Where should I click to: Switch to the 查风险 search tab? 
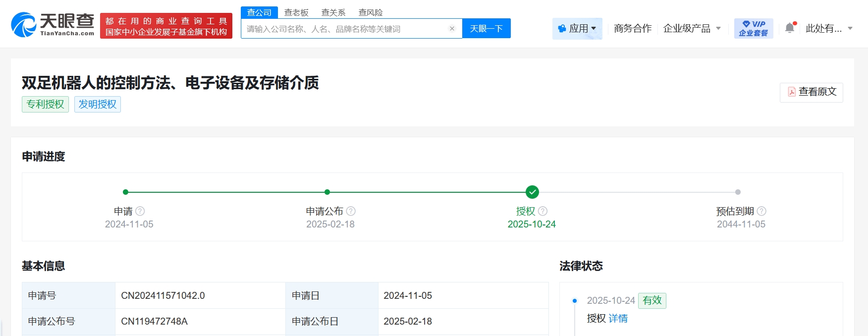coord(371,12)
